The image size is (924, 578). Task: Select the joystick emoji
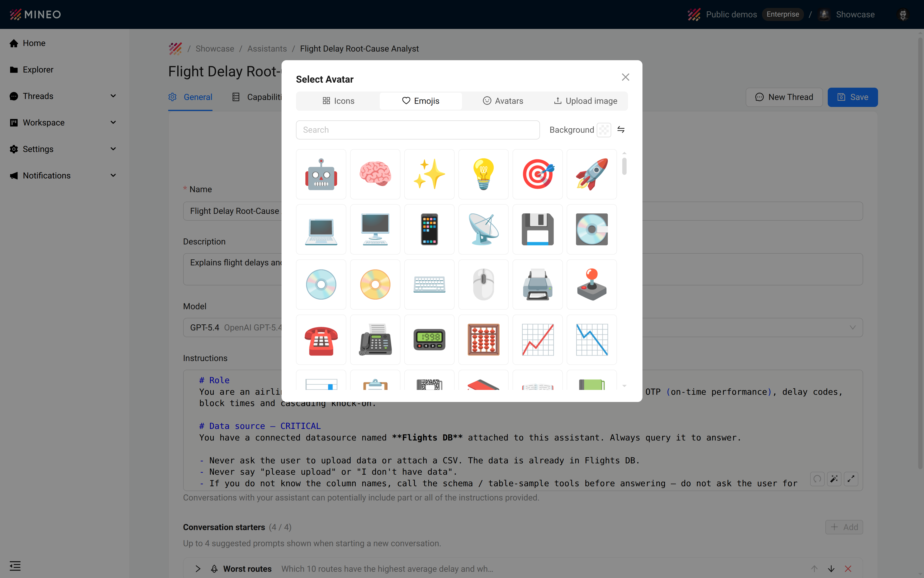tap(592, 284)
